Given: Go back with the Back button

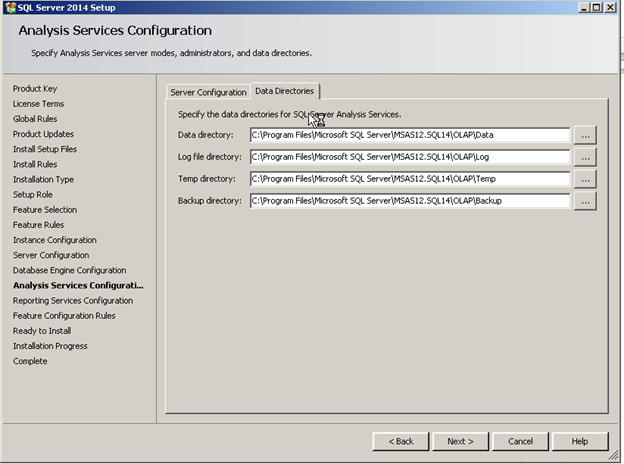Looking at the screenshot, I should click(401, 441).
